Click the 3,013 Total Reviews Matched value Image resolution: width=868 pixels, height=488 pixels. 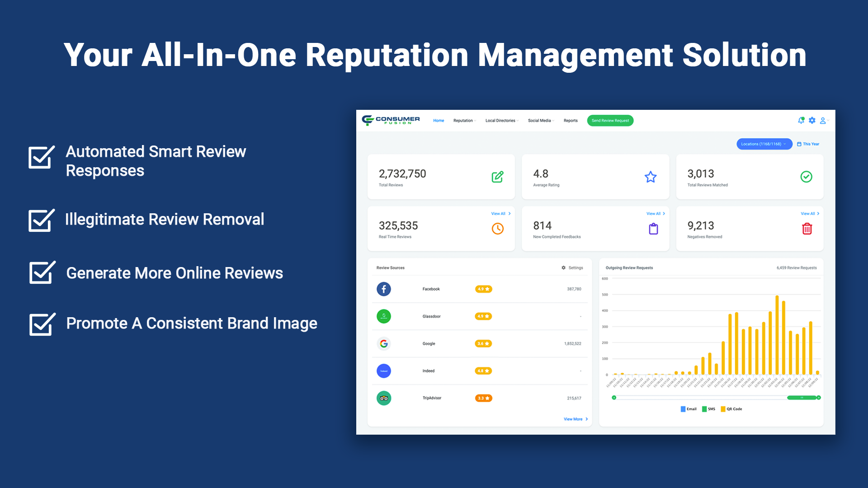pos(701,174)
